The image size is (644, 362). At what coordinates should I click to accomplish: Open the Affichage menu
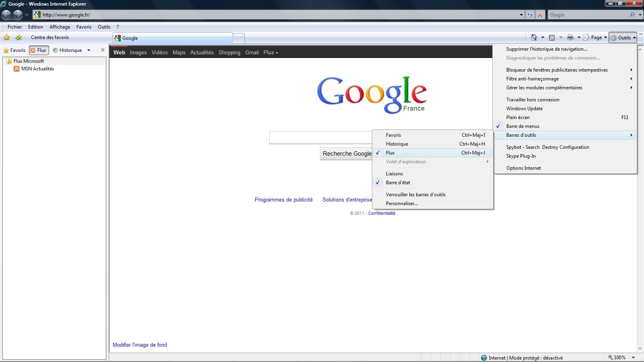(x=60, y=27)
